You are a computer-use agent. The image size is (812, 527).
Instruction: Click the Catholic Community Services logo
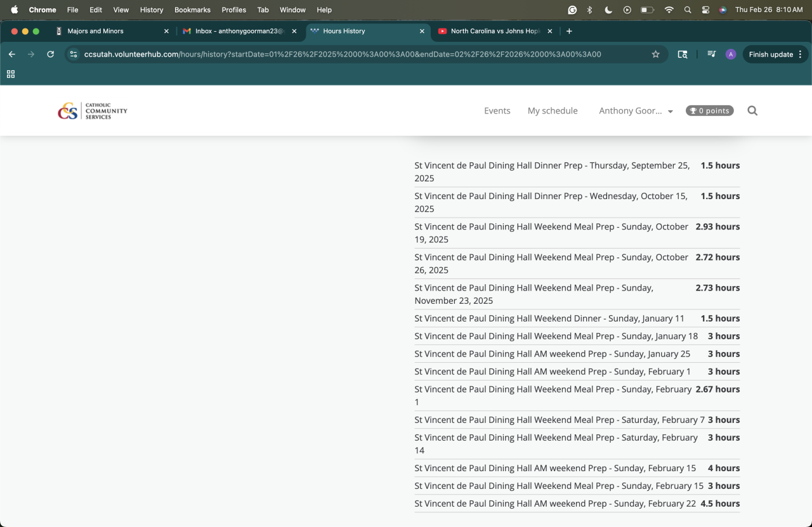pos(93,111)
